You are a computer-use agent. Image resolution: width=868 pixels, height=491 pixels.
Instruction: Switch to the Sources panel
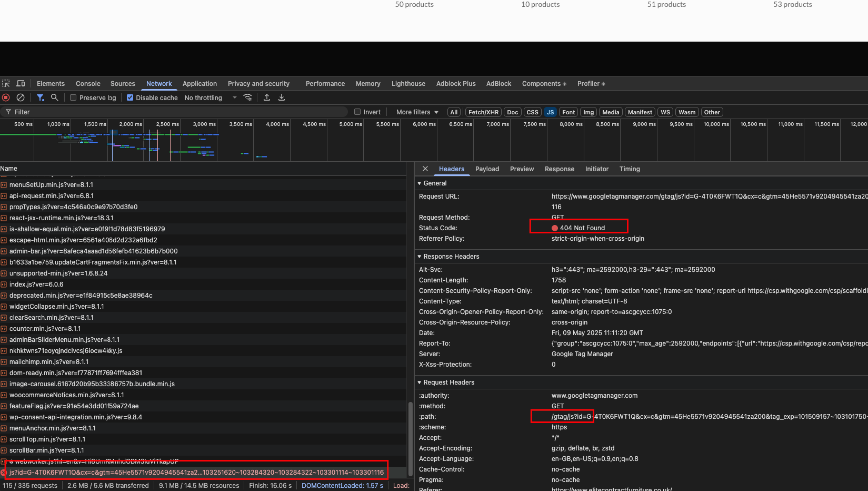pyautogui.click(x=123, y=84)
